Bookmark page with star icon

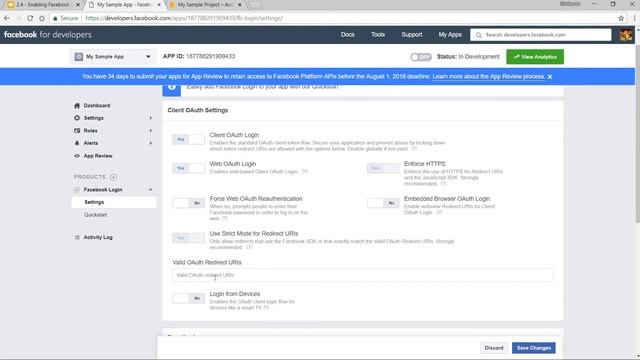click(x=621, y=18)
